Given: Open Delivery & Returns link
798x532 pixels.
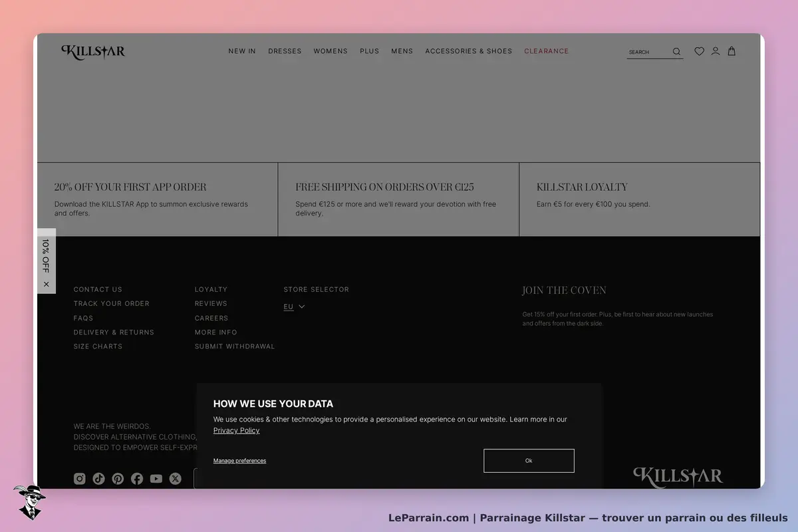Looking at the screenshot, I should pos(114,332).
